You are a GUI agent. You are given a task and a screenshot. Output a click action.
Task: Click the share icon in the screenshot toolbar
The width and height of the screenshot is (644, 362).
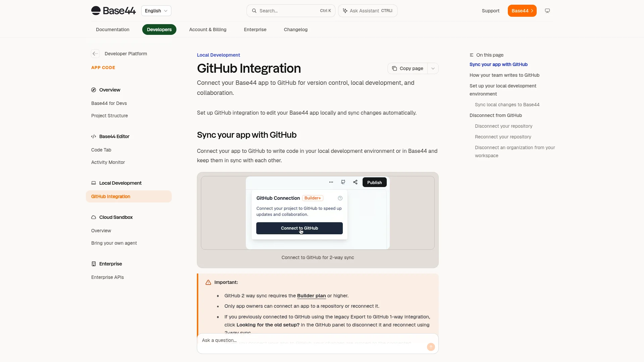pos(355,182)
